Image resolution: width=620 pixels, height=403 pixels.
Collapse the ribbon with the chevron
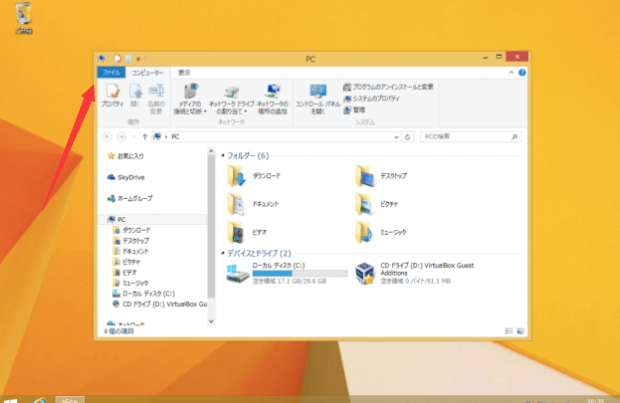[511, 72]
